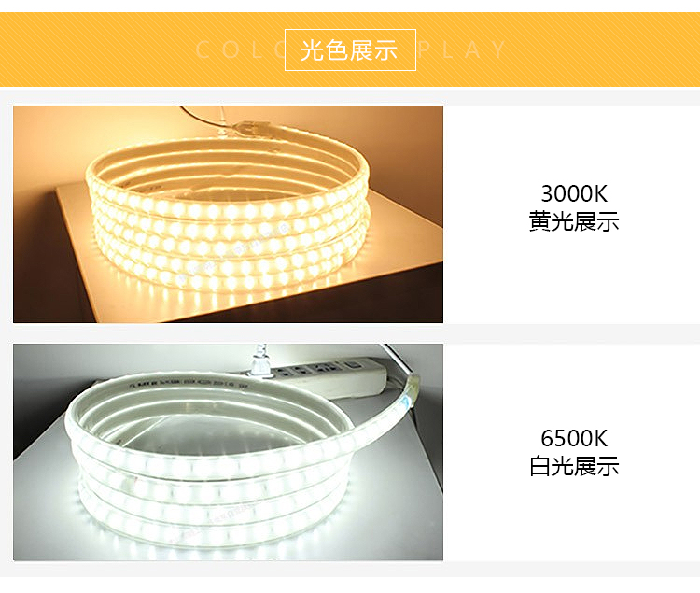700x593 pixels.
Task: Click the 光色展示 header box
Action: (x=350, y=50)
